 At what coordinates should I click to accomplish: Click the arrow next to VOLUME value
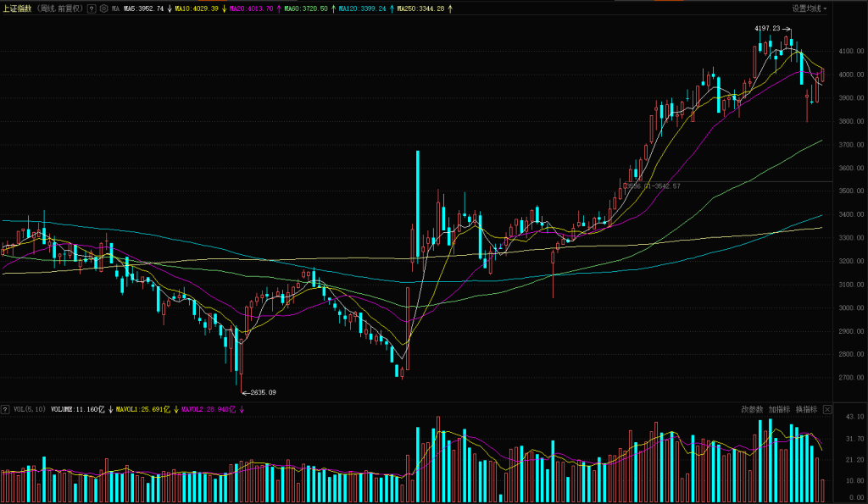(x=110, y=409)
